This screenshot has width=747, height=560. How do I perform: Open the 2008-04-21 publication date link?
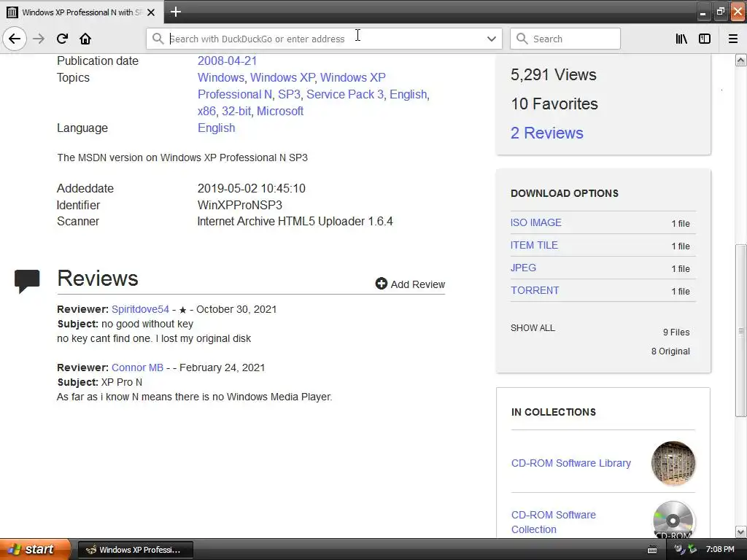(x=228, y=61)
